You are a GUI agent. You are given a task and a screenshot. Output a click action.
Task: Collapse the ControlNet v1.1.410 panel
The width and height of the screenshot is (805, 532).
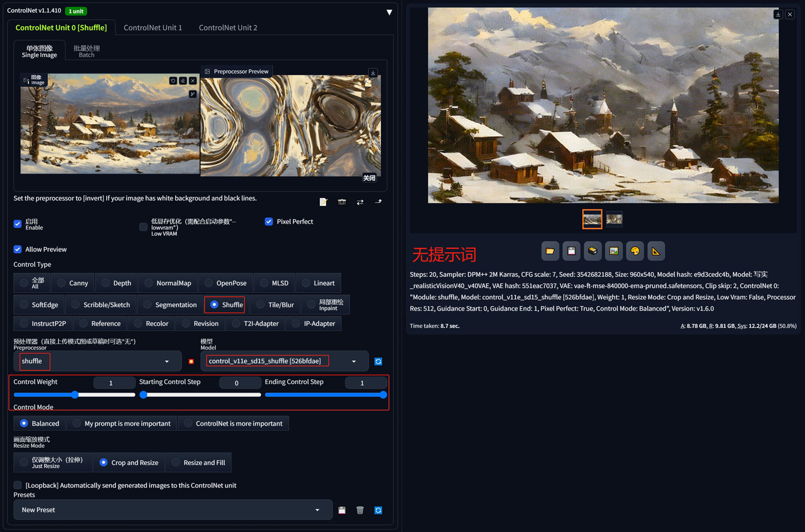click(x=389, y=12)
